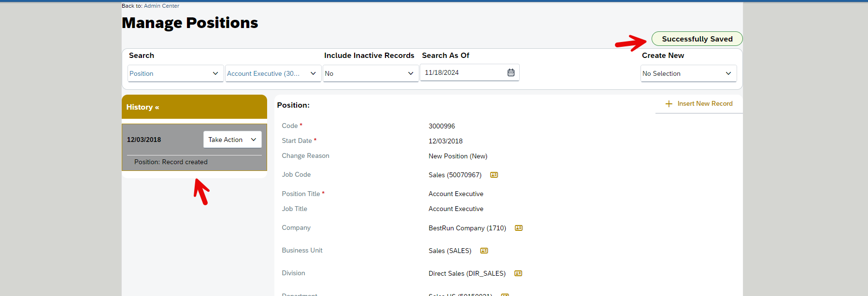Click BestRun Company (1710) value
868x296 pixels.
click(x=467, y=228)
